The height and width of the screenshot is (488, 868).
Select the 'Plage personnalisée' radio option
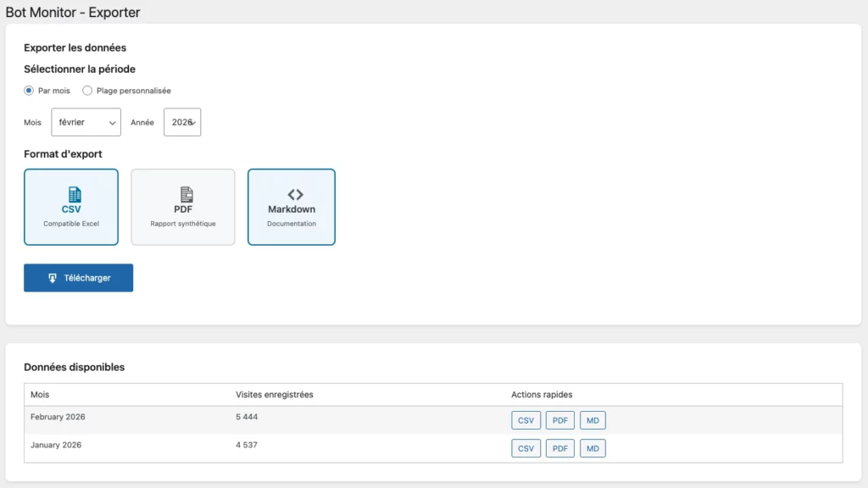coord(87,90)
